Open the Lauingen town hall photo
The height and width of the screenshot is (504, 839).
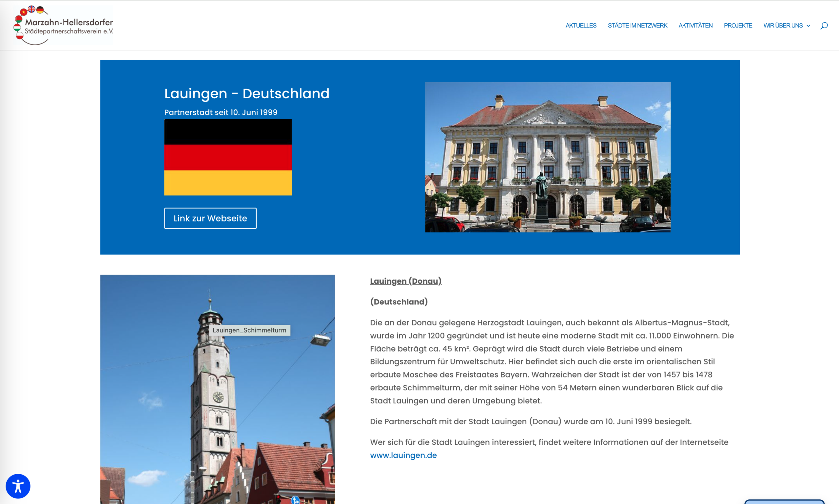pos(548,157)
